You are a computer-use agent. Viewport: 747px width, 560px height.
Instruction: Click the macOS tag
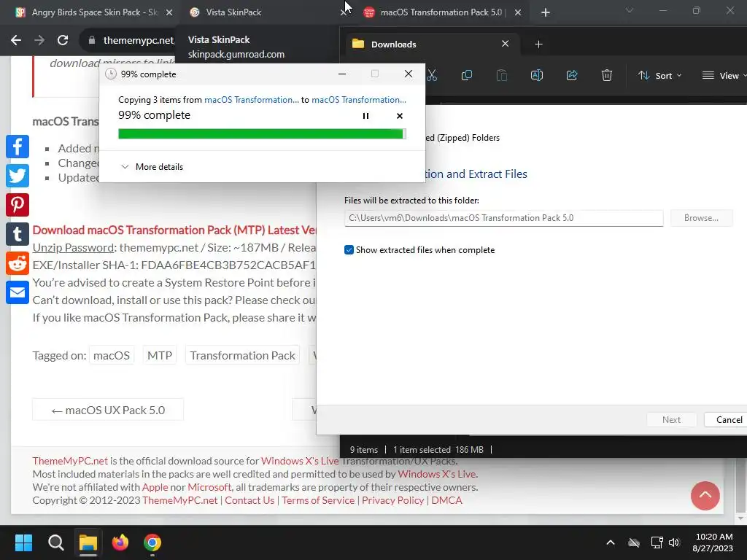coord(112,355)
